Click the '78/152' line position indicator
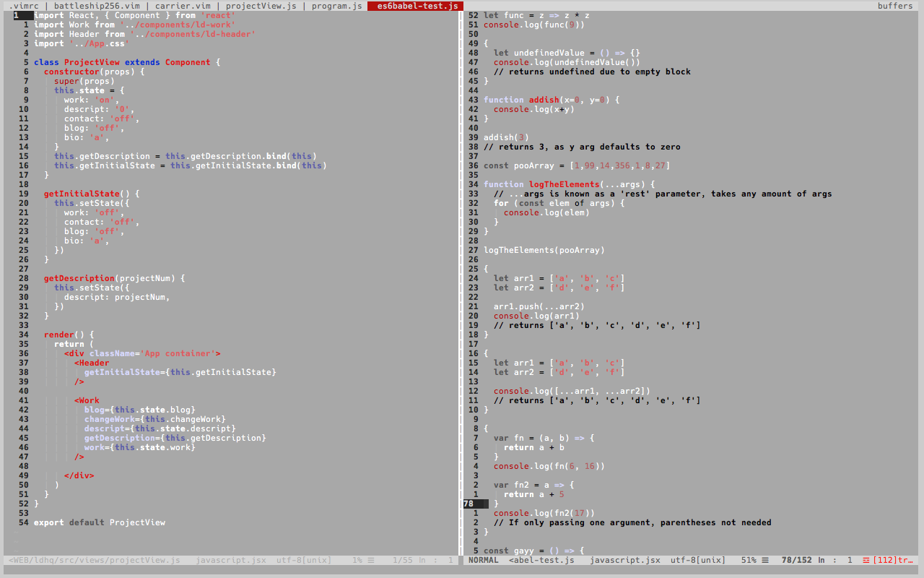The height and width of the screenshot is (578, 924). click(x=796, y=560)
